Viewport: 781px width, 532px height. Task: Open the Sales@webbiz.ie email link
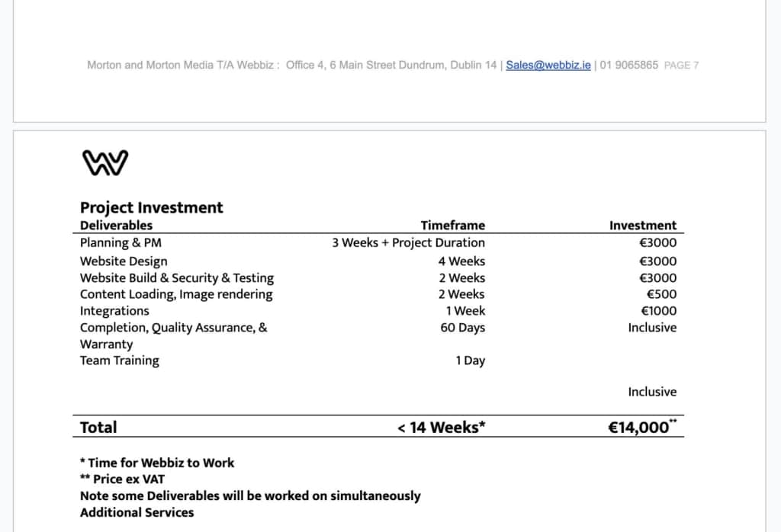(x=548, y=66)
